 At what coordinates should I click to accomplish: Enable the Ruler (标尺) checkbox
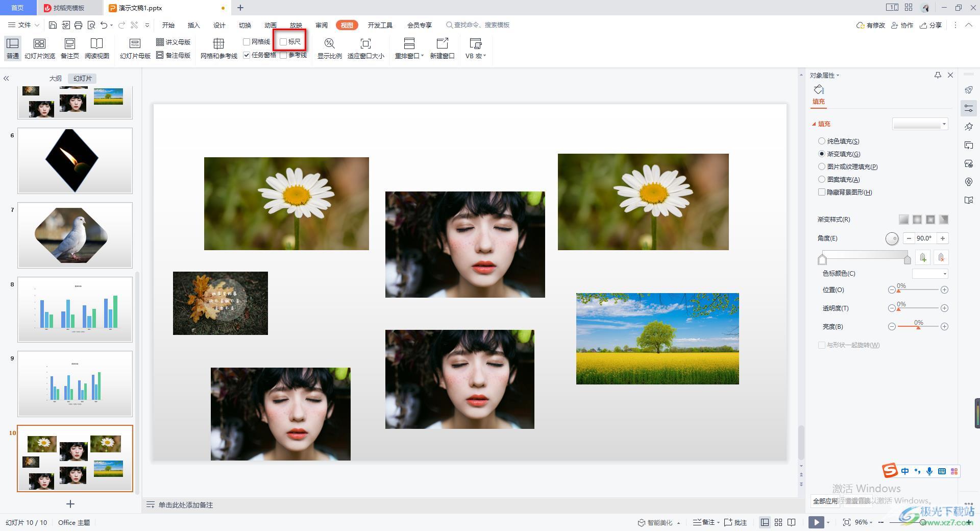tap(283, 42)
